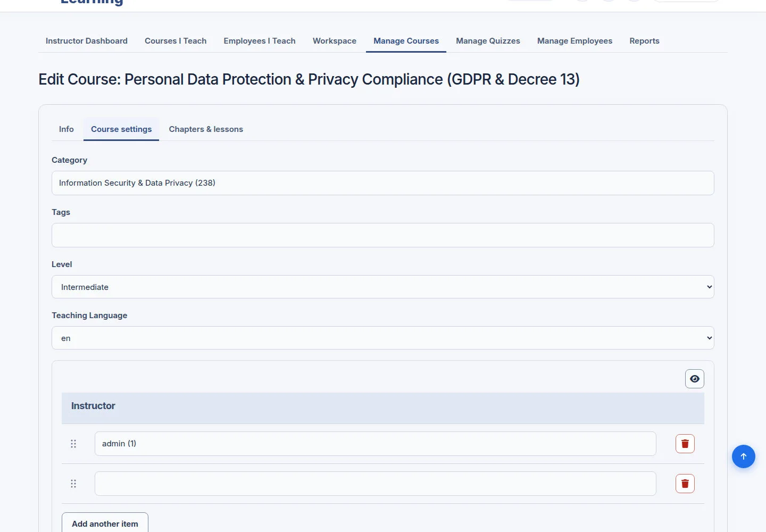Open Employees I Teach page

click(x=260, y=41)
